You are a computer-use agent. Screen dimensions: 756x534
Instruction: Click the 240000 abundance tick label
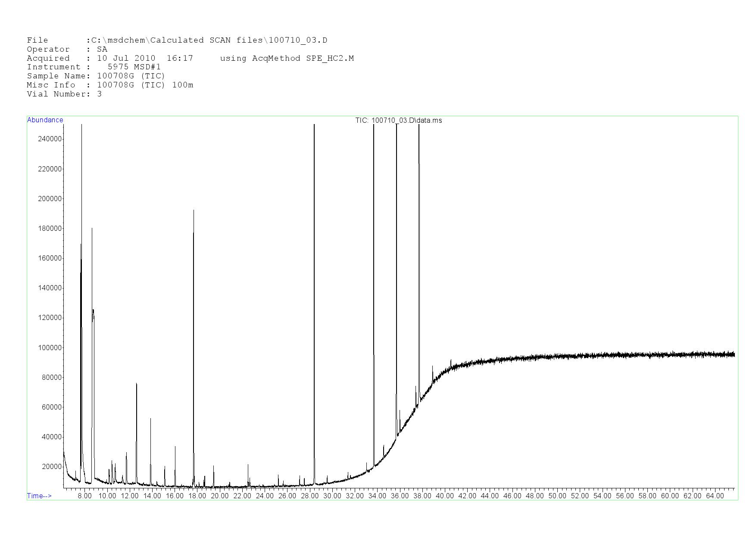point(50,139)
